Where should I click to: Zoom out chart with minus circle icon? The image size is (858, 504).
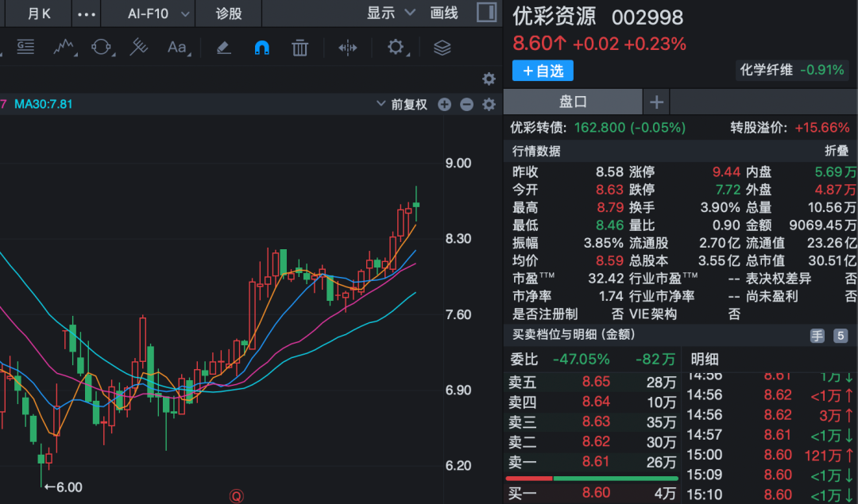coord(467,105)
